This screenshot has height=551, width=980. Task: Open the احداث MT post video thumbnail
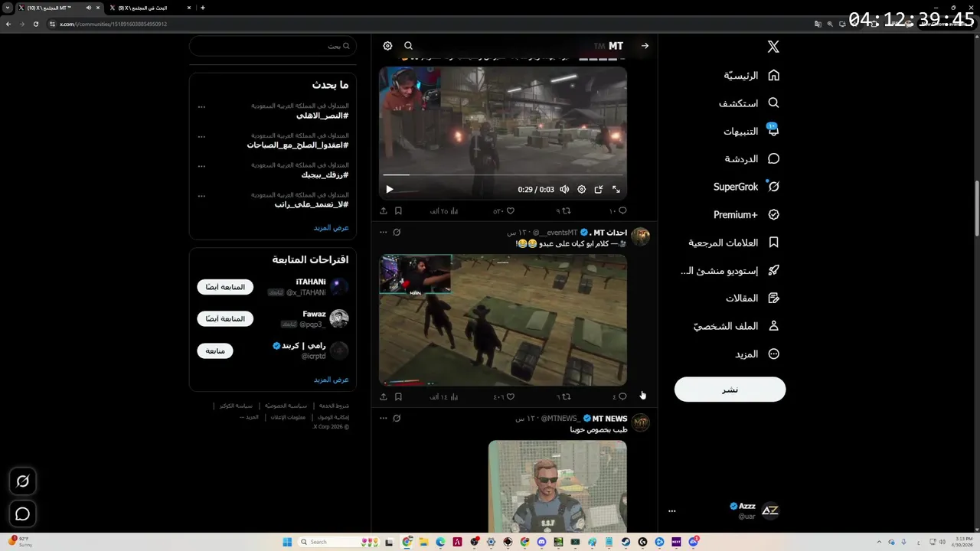tap(503, 320)
